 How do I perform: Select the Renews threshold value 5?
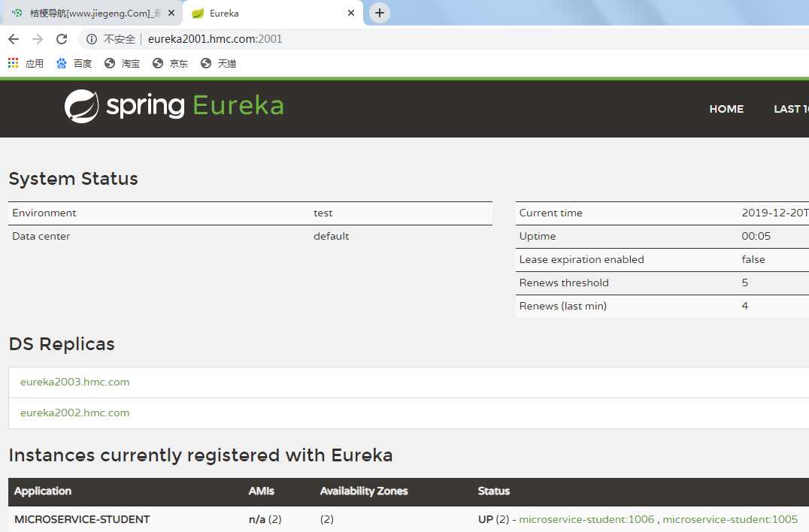coord(745,283)
